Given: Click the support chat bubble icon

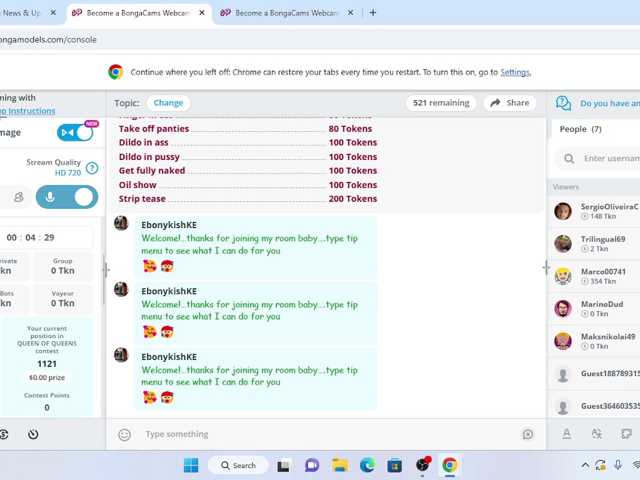Looking at the screenshot, I should (563, 103).
